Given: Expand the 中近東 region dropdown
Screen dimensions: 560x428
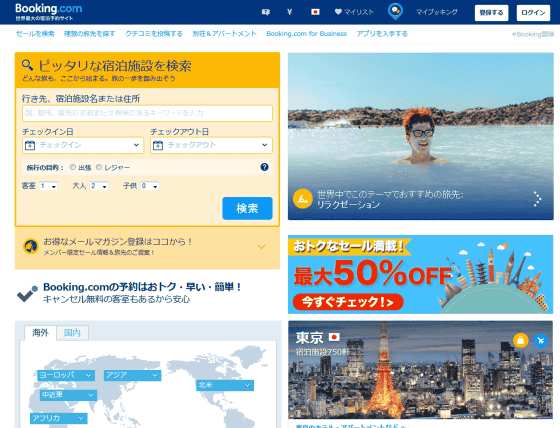Looking at the screenshot, I should tap(68, 395).
